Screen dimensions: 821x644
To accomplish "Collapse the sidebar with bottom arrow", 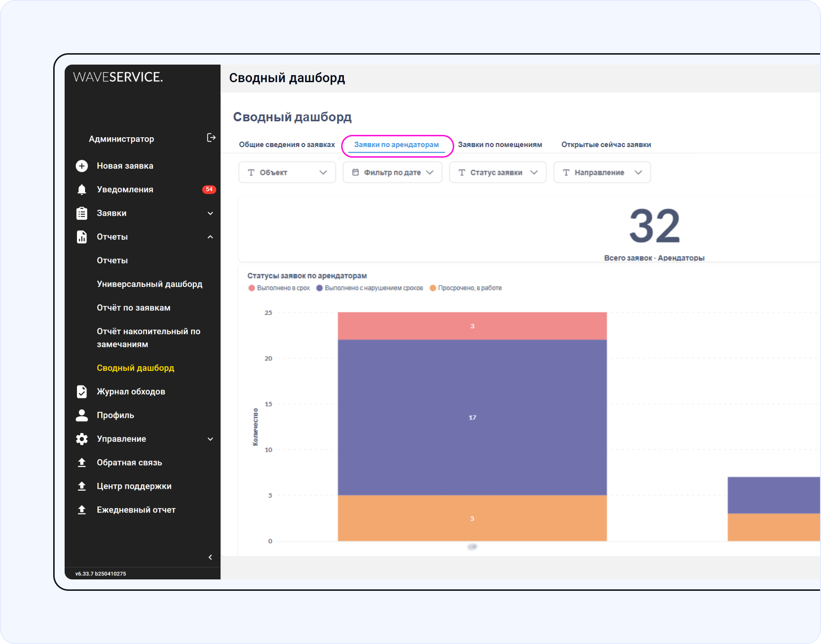I will [210, 557].
